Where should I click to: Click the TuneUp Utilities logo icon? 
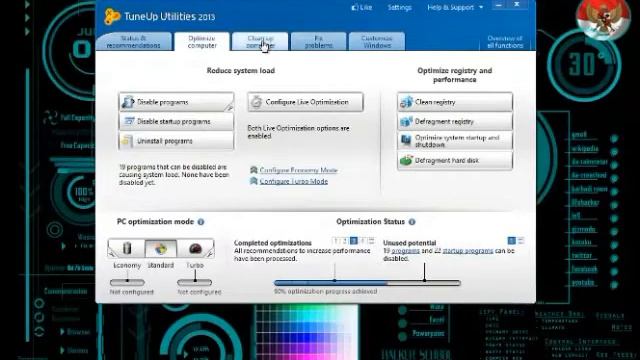[112, 16]
